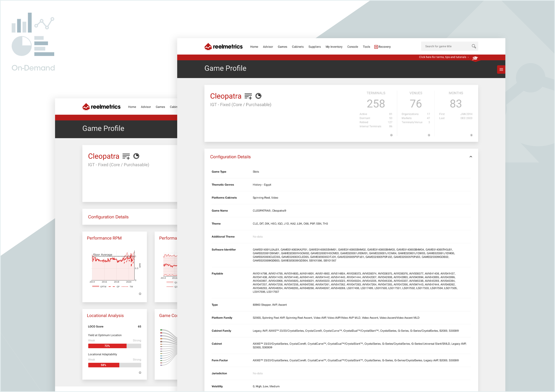Click the Performance RPM line chart
Viewport: 555px width, 392px height.
(x=113, y=266)
